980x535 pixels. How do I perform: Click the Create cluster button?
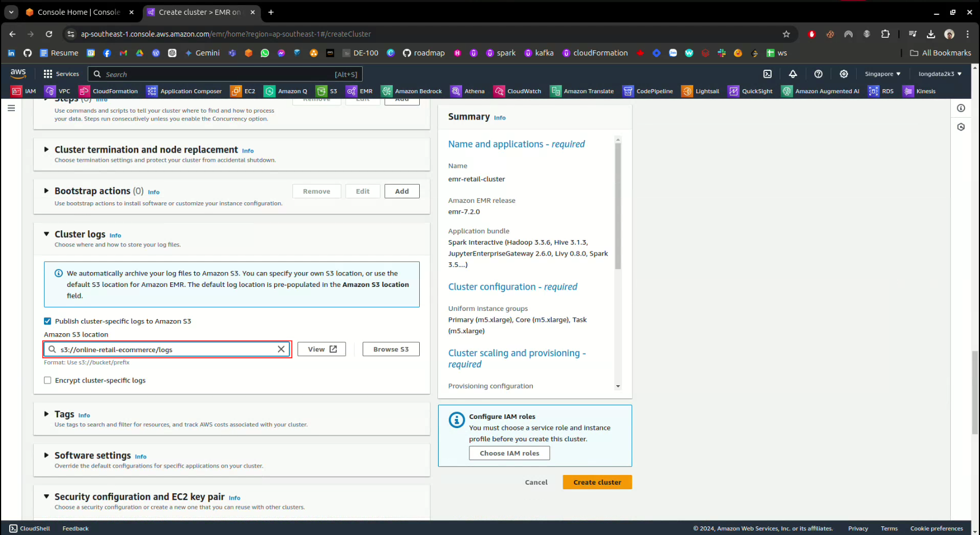click(597, 482)
